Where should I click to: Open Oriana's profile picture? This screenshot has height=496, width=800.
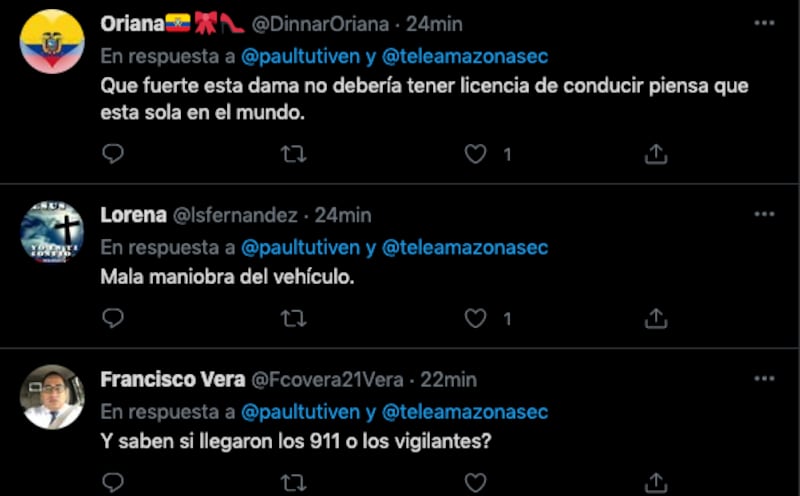(52, 41)
